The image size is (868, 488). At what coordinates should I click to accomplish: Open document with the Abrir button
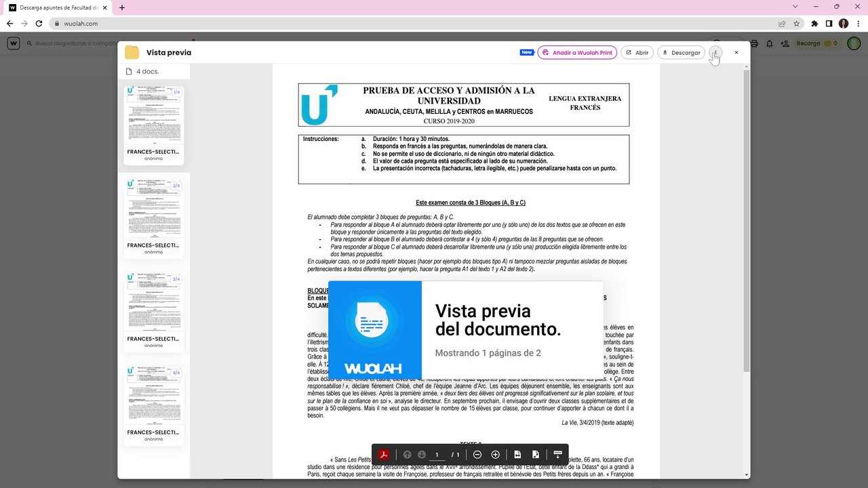[x=637, y=52]
